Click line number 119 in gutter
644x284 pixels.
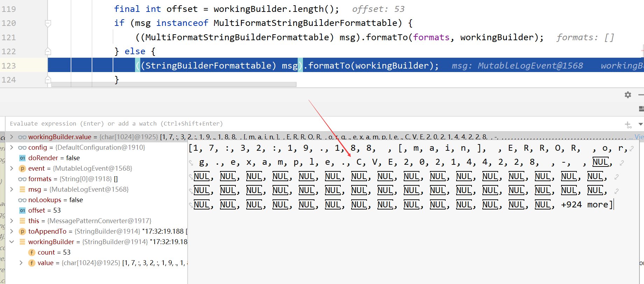(9, 9)
